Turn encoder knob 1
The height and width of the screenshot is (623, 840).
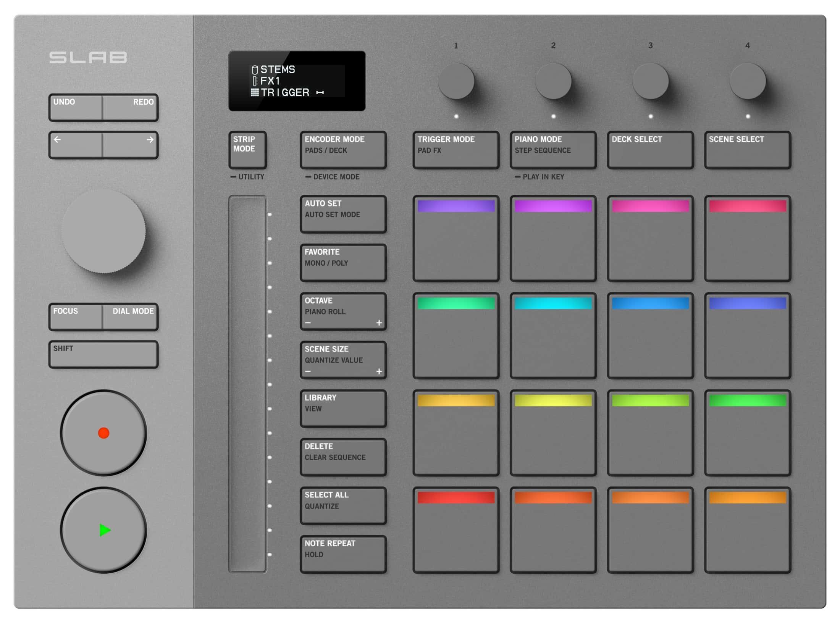coord(457,81)
